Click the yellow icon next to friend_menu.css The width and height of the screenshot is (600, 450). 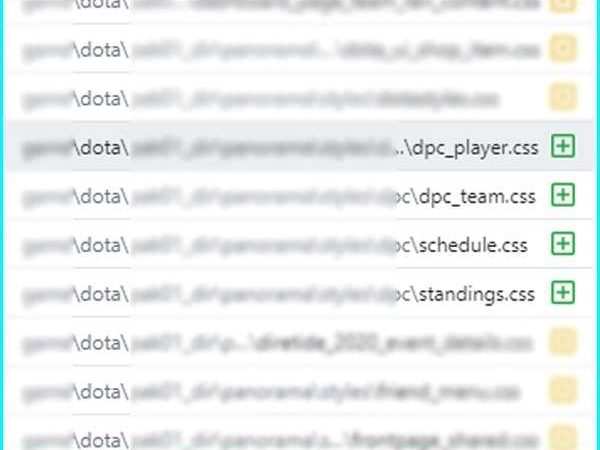click(562, 390)
